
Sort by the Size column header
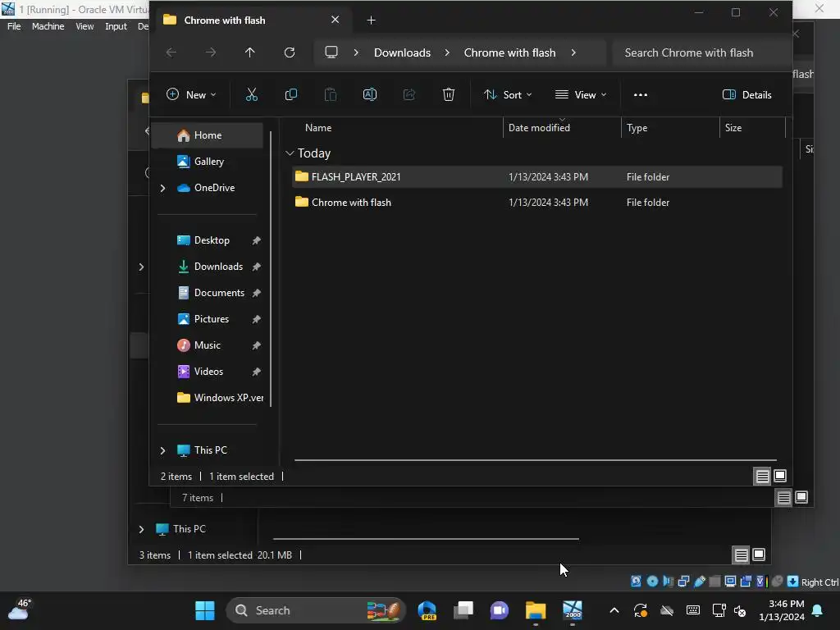733,128
